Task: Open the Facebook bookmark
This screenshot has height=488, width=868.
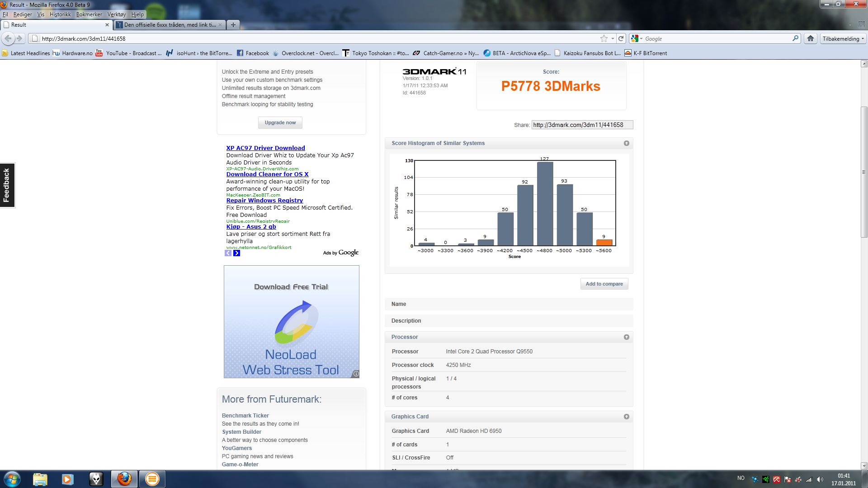Action: [253, 53]
